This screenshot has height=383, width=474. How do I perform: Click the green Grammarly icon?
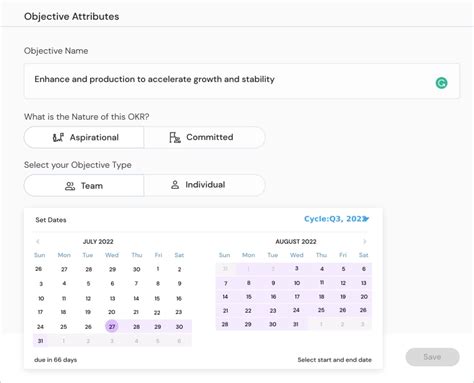point(441,83)
